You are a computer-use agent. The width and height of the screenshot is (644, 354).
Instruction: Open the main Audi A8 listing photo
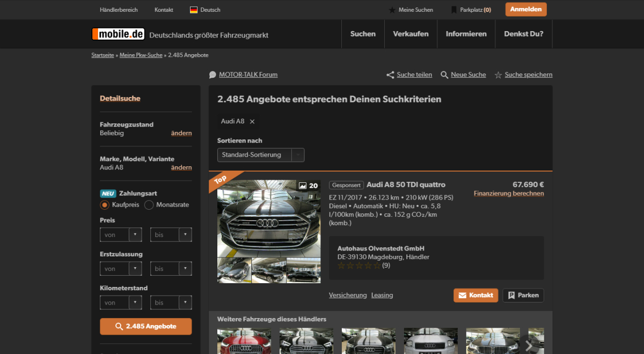[x=269, y=218]
